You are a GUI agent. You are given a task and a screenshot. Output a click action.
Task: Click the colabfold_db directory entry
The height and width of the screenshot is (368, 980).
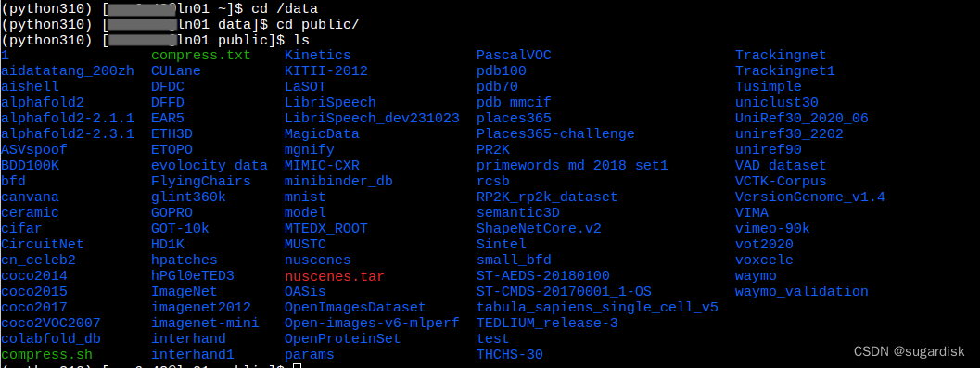point(51,338)
